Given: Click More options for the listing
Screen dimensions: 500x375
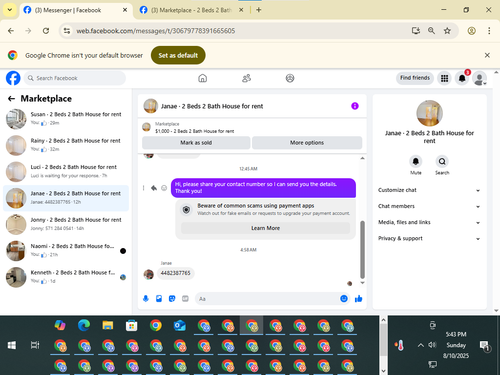Looking at the screenshot, I should click(307, 143).
